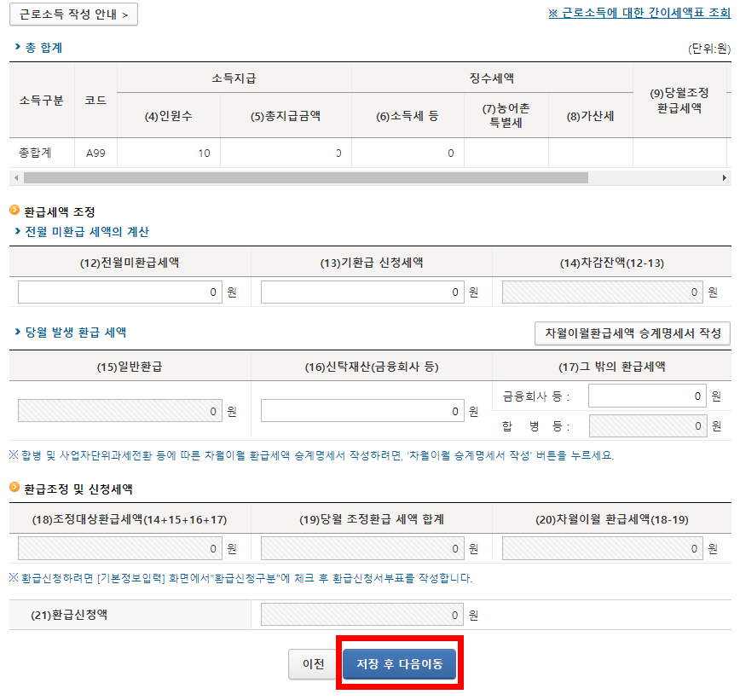Select the (6)소득세 등 value 0 cell

[x=408, y=153]
